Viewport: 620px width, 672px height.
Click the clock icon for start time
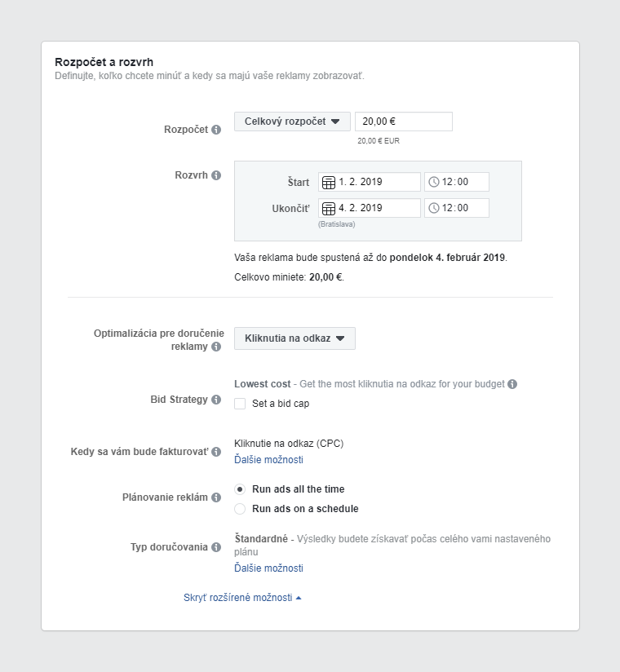(x=436, y=182)
